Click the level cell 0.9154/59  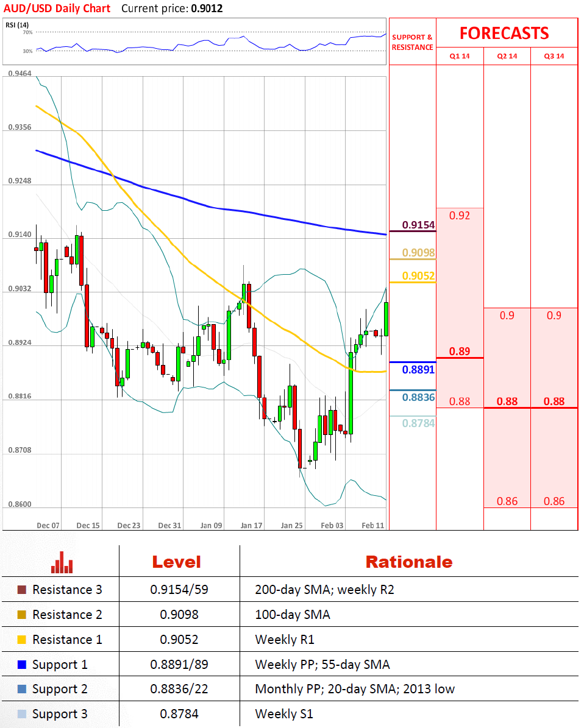coord(179,590)
